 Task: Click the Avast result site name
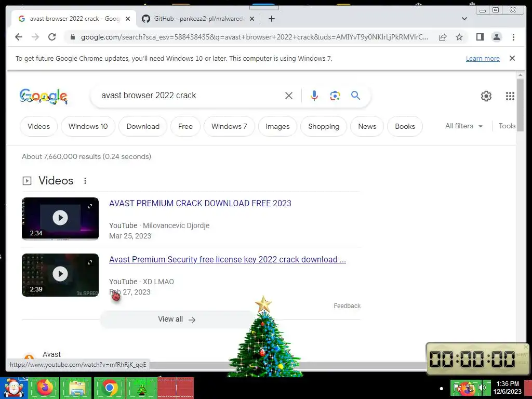coord(51,354)
